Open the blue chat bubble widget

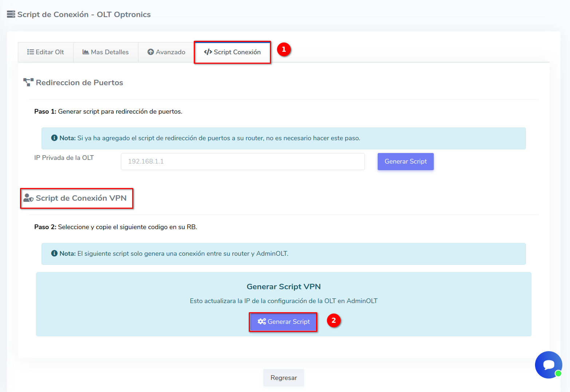(x=548, y=365)
